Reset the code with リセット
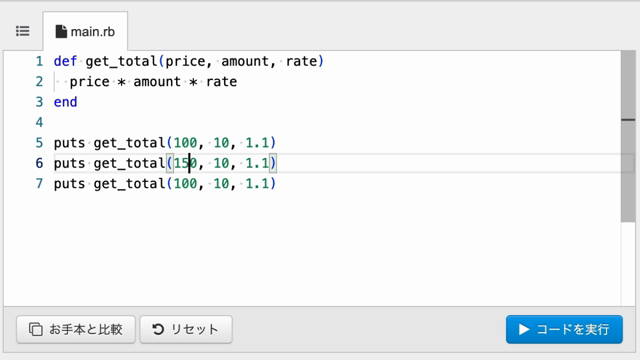The image size is (640, 360). click(186, 329)
